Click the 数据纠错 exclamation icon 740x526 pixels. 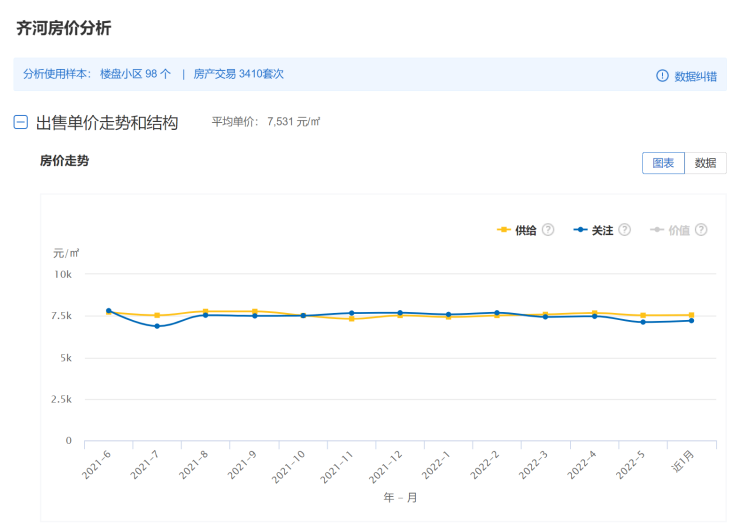click(x=662, y=76)
